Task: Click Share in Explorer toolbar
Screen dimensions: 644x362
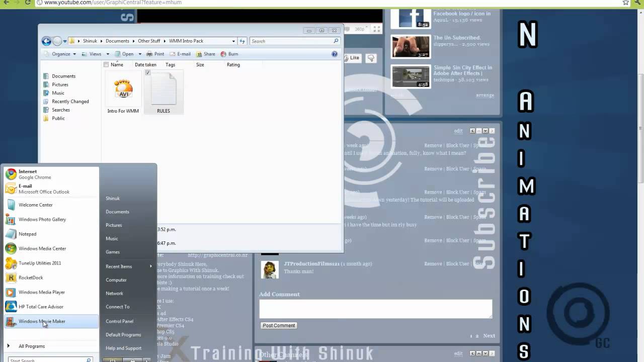Action: click(x=206, y=54)
